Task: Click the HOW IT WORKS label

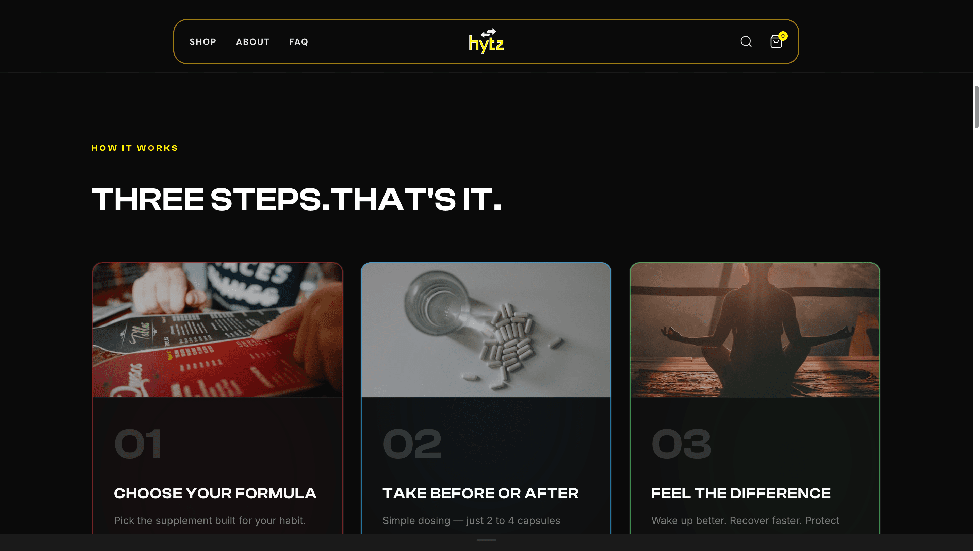Action: [135, 148]
